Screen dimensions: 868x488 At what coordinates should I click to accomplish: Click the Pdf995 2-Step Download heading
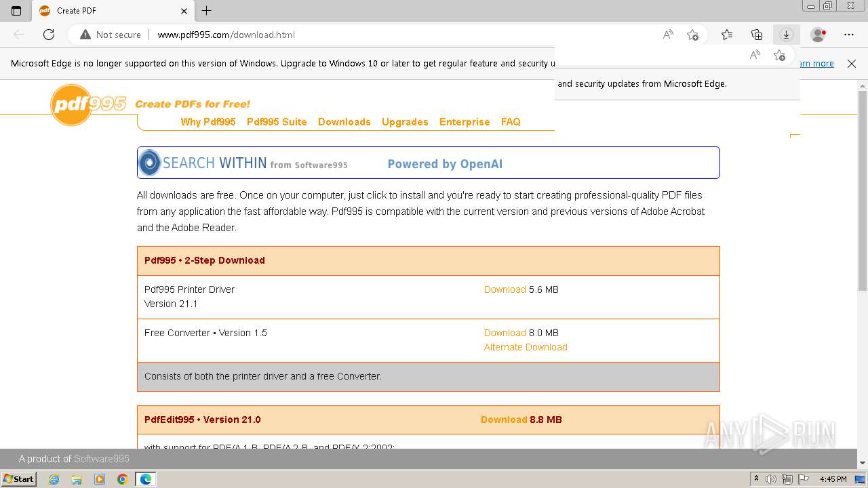pyautogui.click(x=205, y=260)
